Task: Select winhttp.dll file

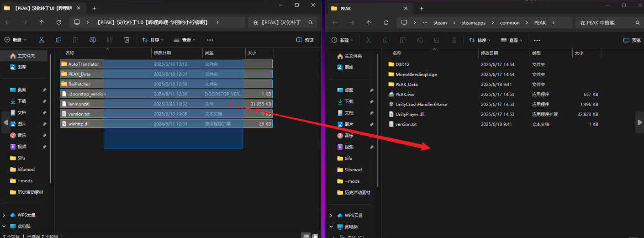Action: (x=166, y=124)
